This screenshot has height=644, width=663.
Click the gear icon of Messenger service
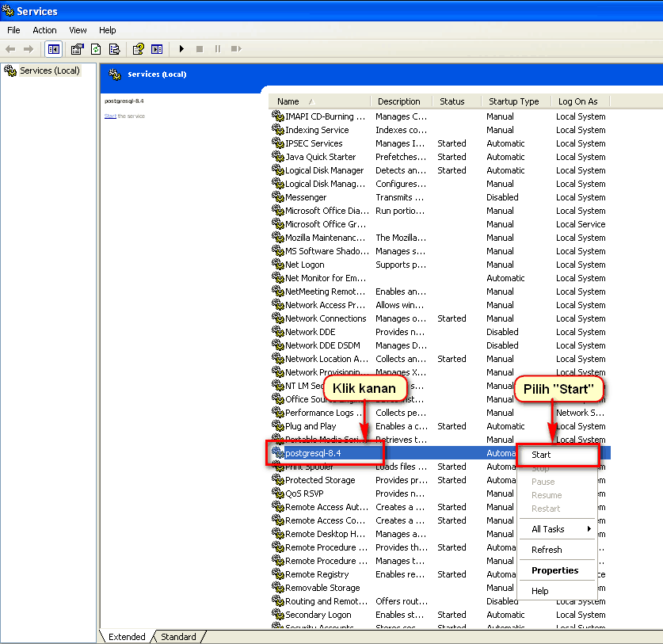(x=277, y=196)
